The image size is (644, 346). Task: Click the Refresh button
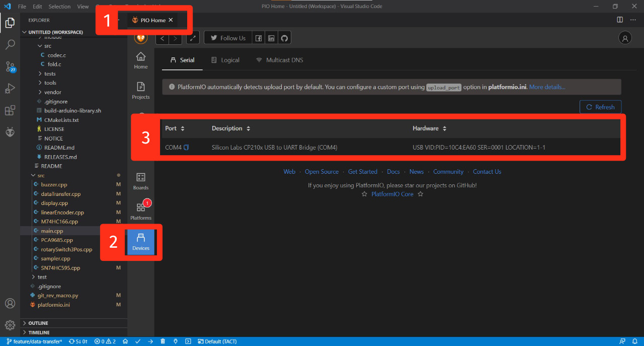coord(600,107)
